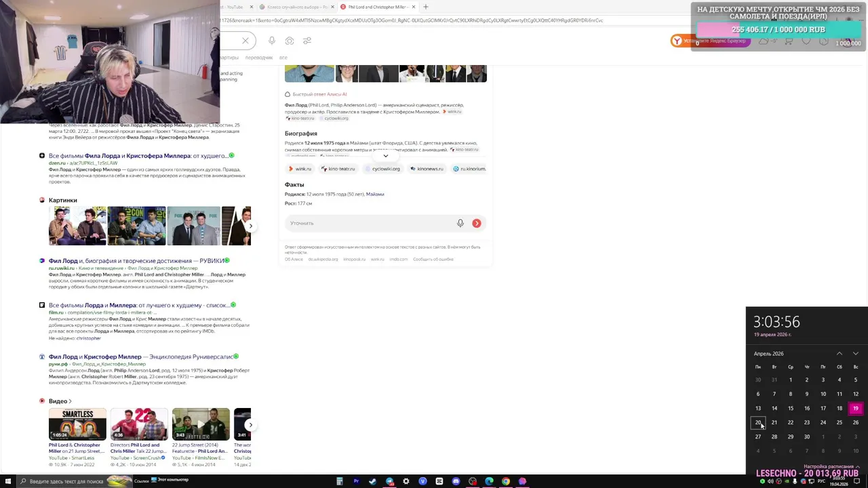
Task: Close the Phil Lord and Christopher Miller tab
Action: tap(412, 7)
